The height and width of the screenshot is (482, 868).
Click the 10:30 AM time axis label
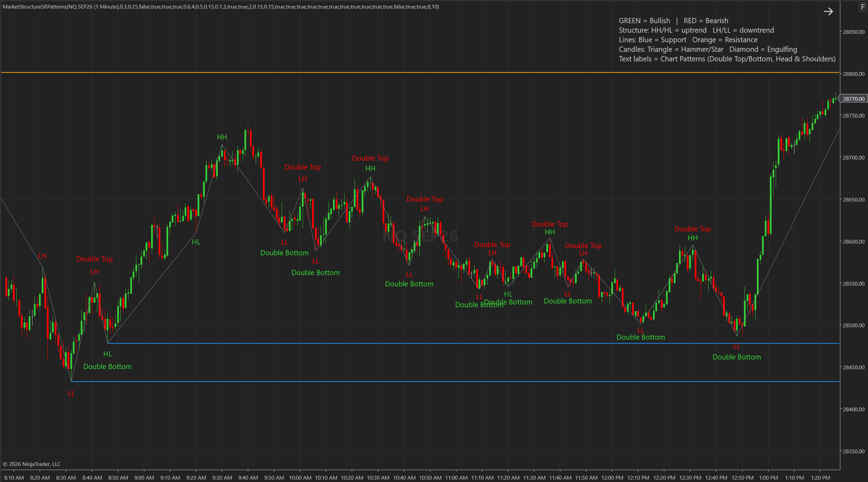point(378,478)
